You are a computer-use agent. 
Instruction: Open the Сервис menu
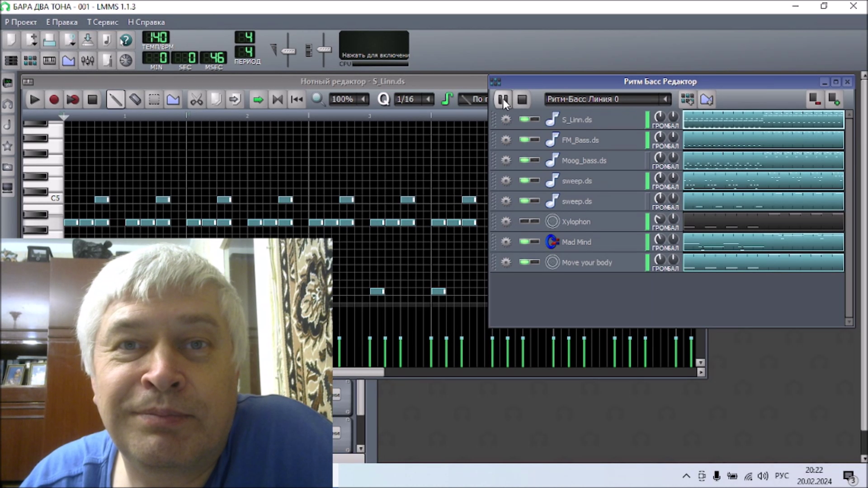[103, 22]
